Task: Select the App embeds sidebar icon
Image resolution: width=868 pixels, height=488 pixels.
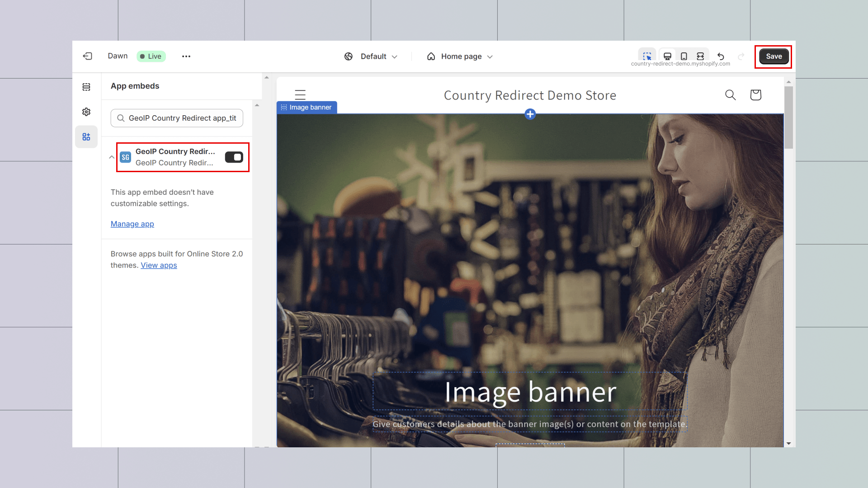Action: (x=86, y=137)
